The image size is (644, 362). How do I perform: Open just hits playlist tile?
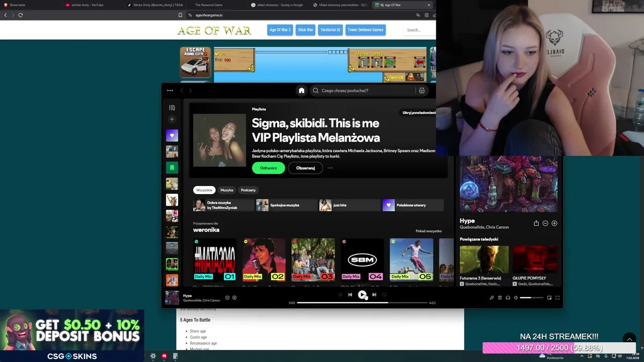(350, 205)
